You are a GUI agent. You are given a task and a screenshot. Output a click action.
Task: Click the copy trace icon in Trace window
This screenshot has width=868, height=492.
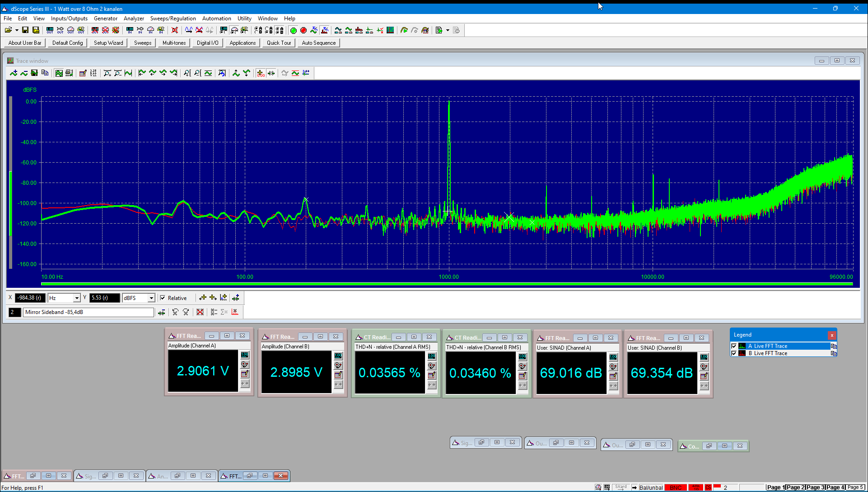[45, 73]
